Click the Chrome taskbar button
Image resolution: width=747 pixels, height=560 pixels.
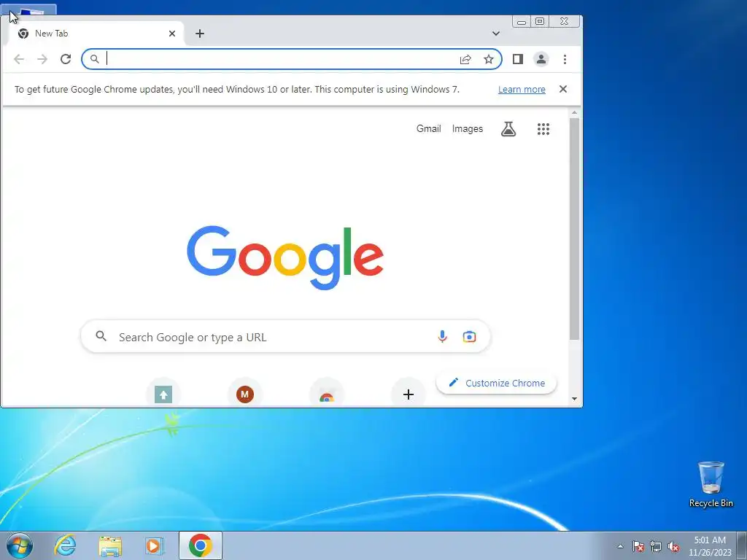tap(200, 545)
